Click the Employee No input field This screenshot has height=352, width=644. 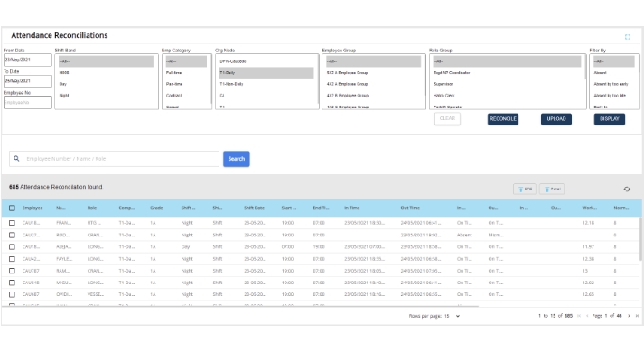point(28,102)
